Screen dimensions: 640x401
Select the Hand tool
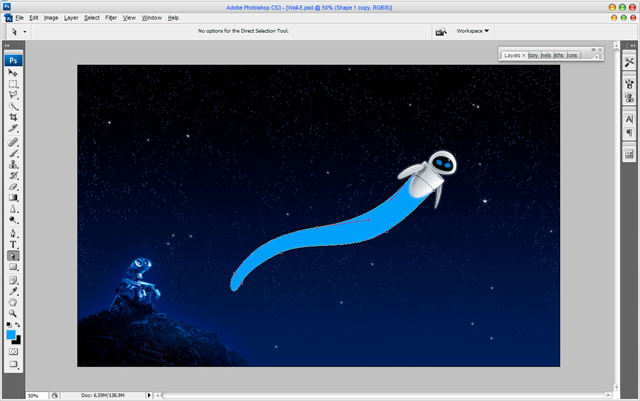(x=13, y=303)
